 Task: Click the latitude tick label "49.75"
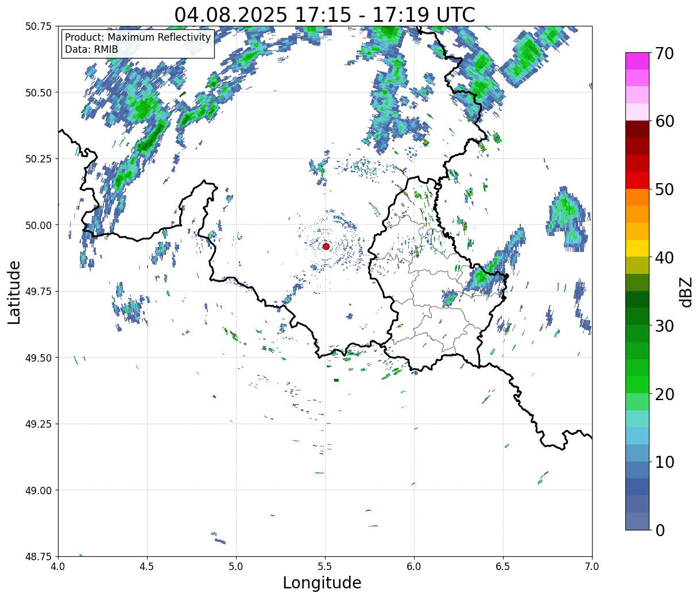[38, 291]
